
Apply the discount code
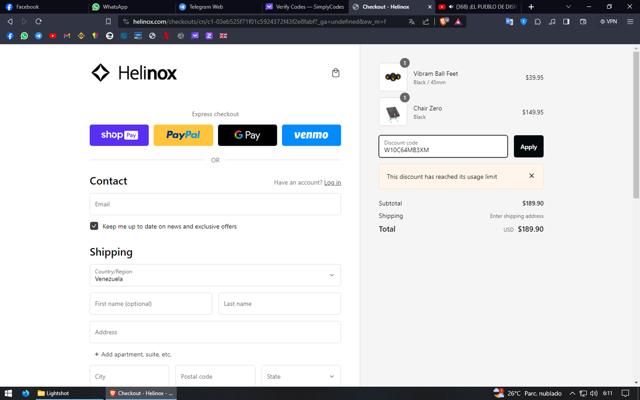(529, 147)
